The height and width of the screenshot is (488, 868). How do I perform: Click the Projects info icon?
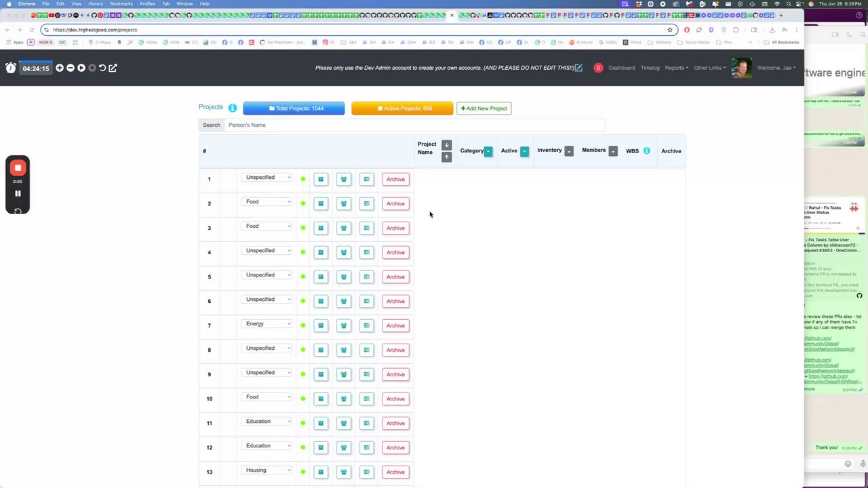233,108
